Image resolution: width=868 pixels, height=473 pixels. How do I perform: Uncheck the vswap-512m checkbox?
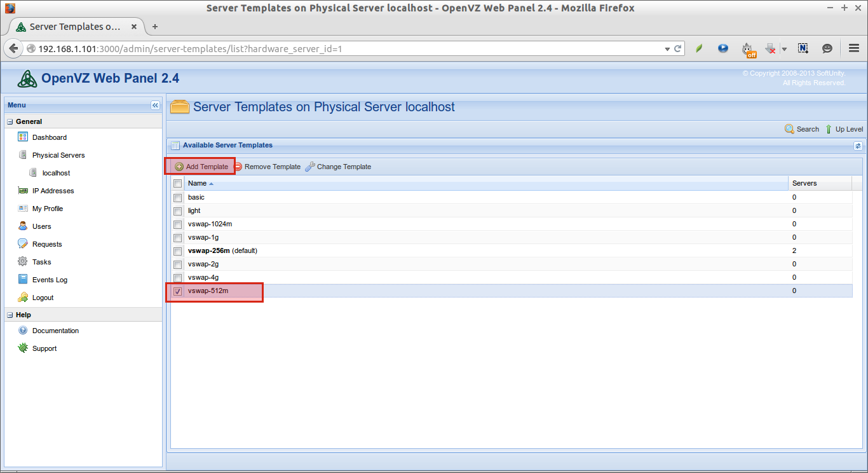[178, 291]
